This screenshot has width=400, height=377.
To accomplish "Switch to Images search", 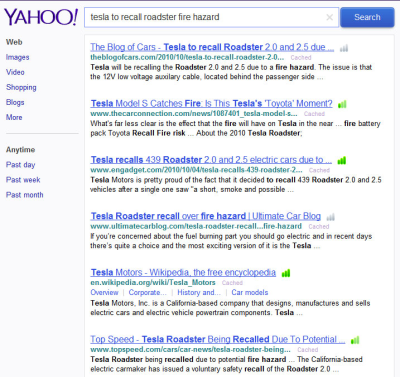I will coord(17,57).
